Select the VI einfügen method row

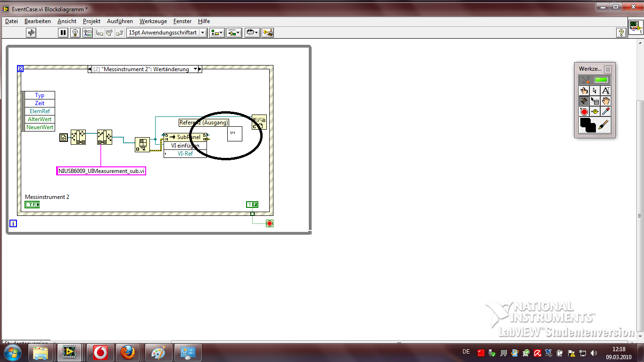(x=185, y=146)
